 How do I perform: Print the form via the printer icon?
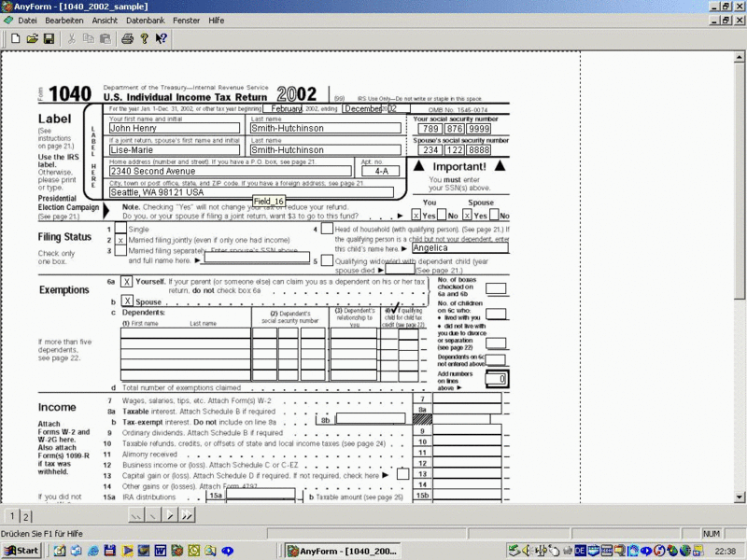pyautogui.click(x=127, y=38)
